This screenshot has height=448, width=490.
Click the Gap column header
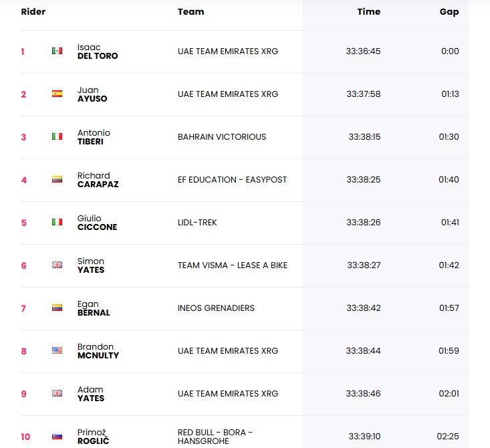point(449,12)
